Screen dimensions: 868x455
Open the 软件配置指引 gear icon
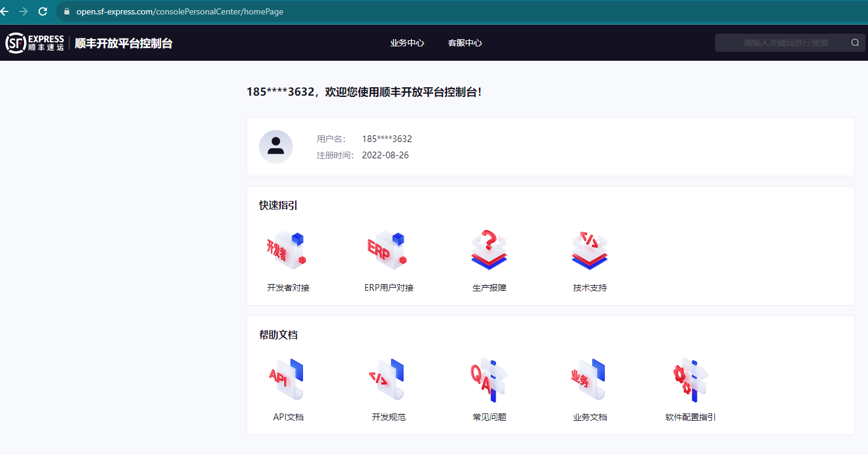[x=690, y=380]
